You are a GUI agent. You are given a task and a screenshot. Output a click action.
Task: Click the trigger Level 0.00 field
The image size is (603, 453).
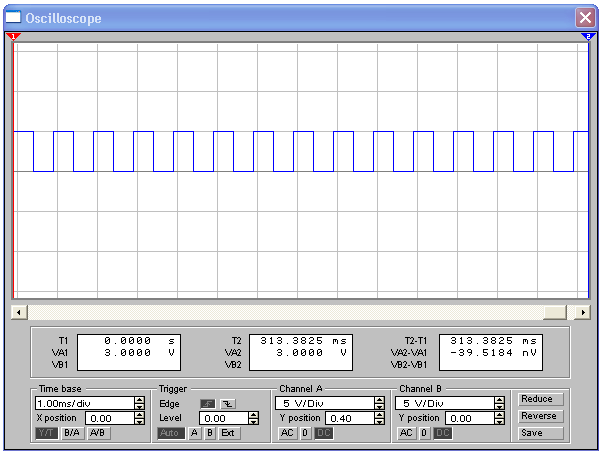(224, 418)
